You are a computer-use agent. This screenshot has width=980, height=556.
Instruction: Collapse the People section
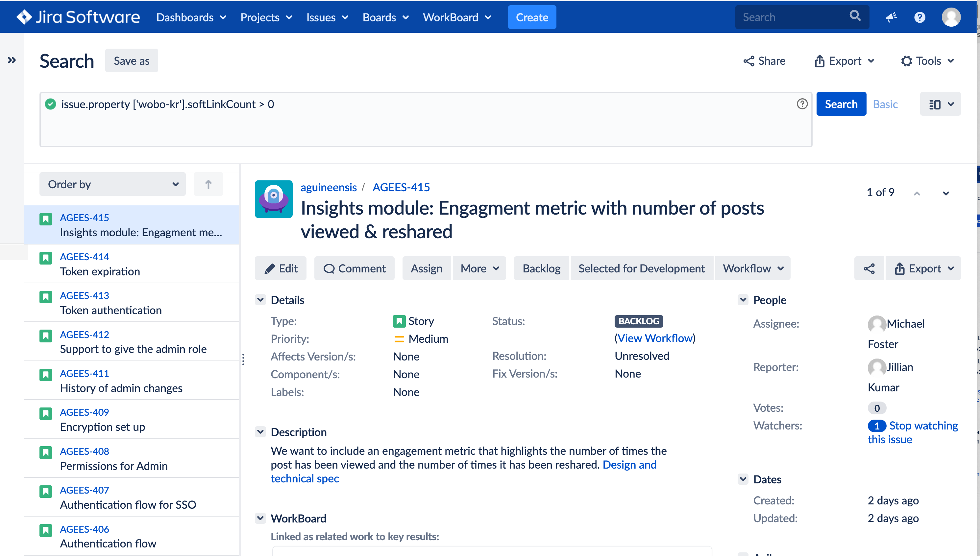pos(743,300)
